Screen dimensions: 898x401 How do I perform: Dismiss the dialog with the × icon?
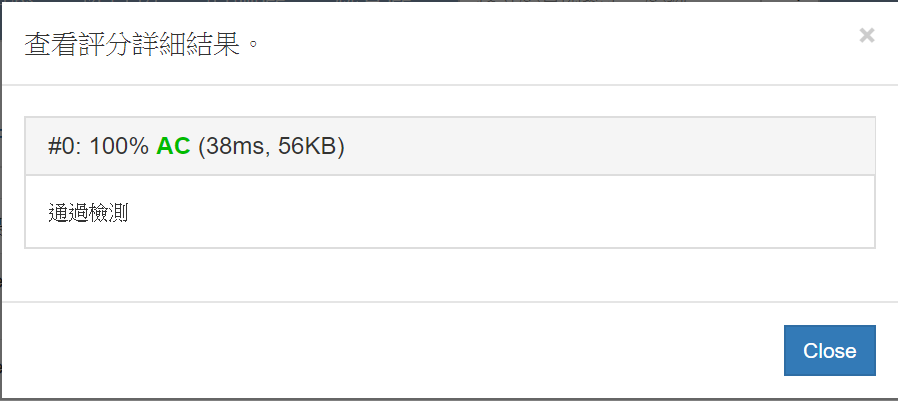867,36
